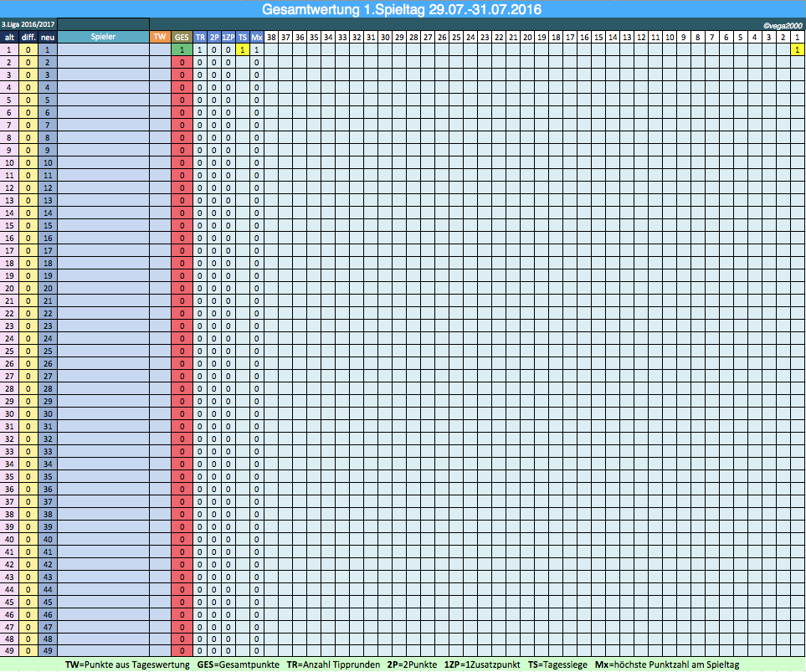The width and height of the screenshot is (806, 672).
Task: Select the orange 'TW' column header
Action: pyautogui.click(x=159, y=37)
